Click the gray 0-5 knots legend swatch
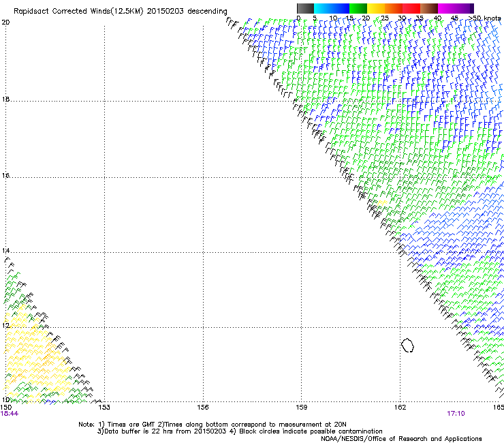504x443 pixels. coord(305,8)
